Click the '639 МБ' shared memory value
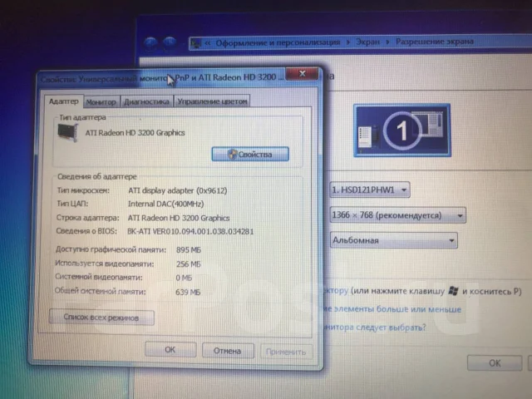Screen dimensions: 532x399 point(188,292)
